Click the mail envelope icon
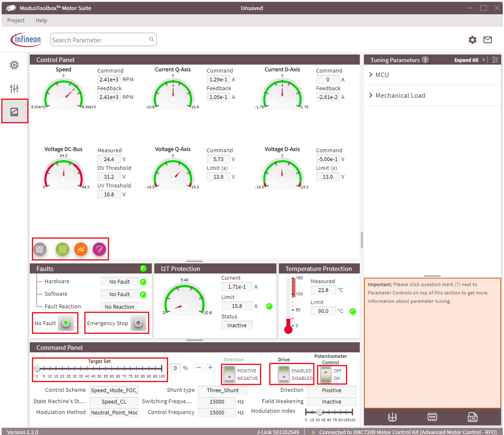 (488, 40)
